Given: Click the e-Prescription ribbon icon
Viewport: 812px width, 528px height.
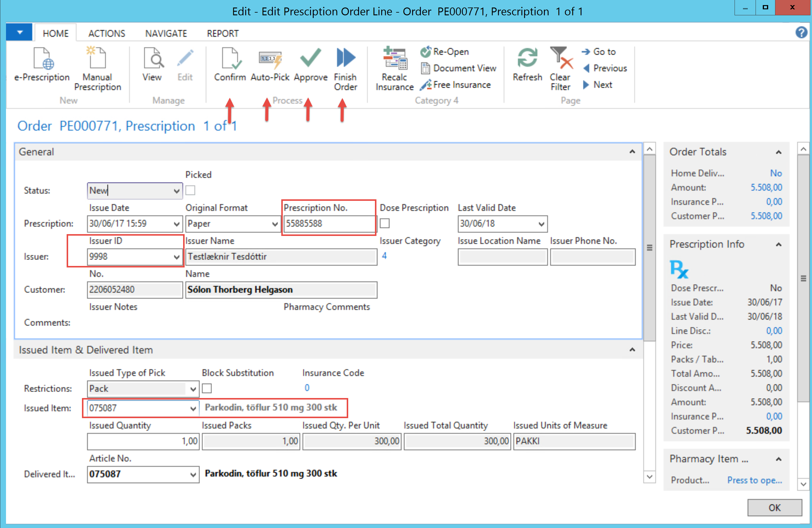Looking at the screenshot, I should pyautogui.click(x=42, y=59).
